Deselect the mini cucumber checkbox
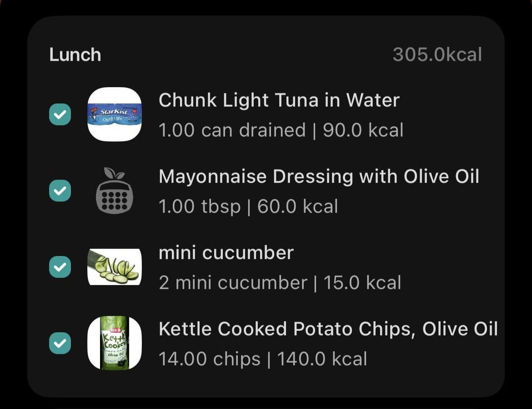This screenshot has width=532, height=409. coord(60,267)
